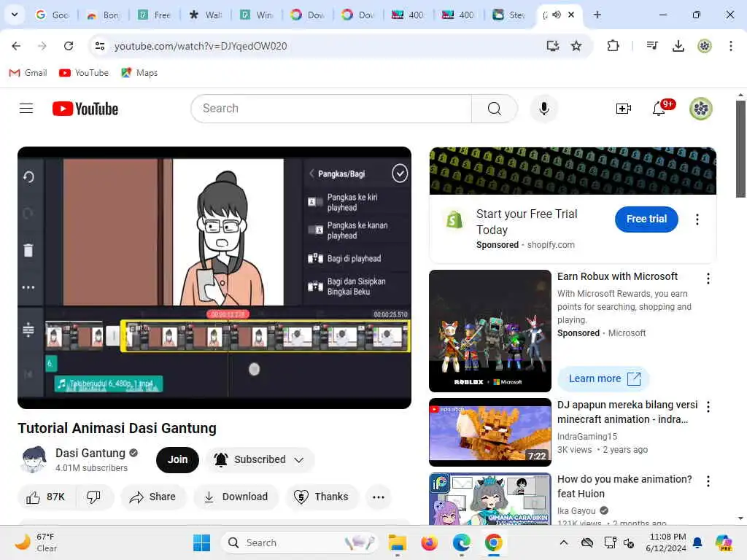Switch to the Bon browser tab

(x=104, y=15)
